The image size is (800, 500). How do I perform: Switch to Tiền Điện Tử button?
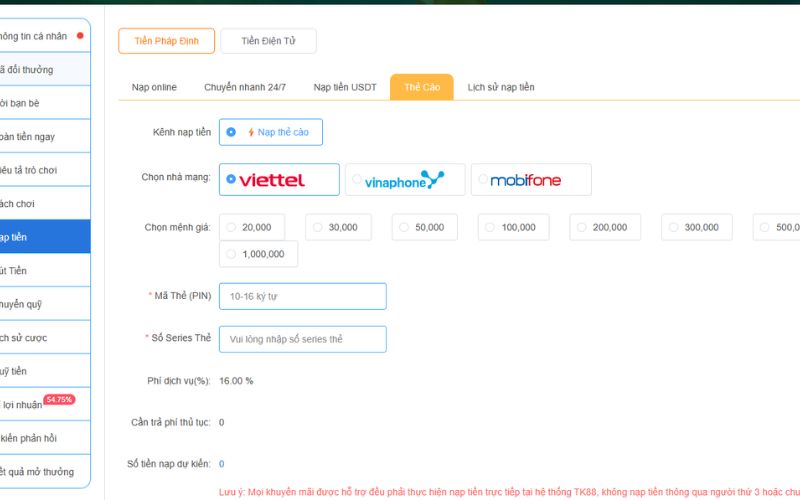point(268,41)
